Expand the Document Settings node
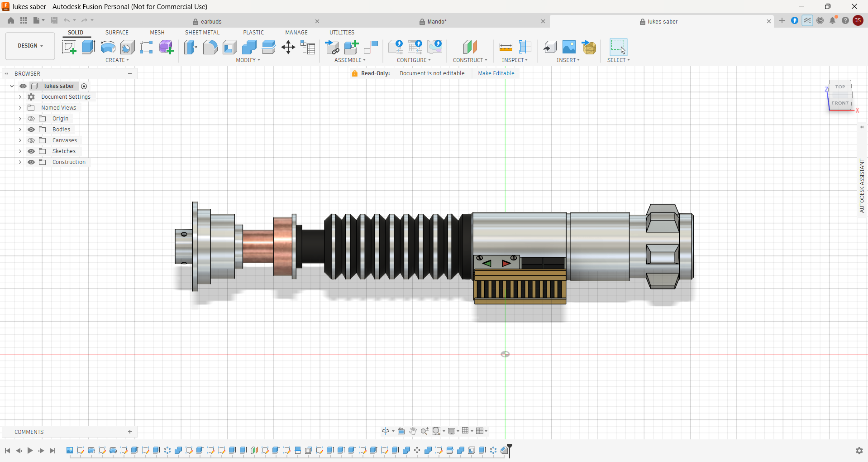The image size is (868, 462). (20, 97)
